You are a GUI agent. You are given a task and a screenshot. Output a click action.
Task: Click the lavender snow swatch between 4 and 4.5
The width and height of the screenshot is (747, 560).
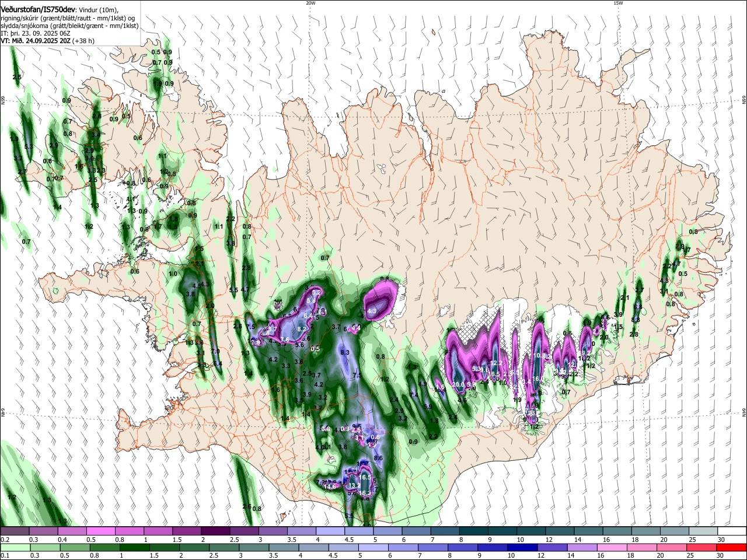click(x=330, y=531)
